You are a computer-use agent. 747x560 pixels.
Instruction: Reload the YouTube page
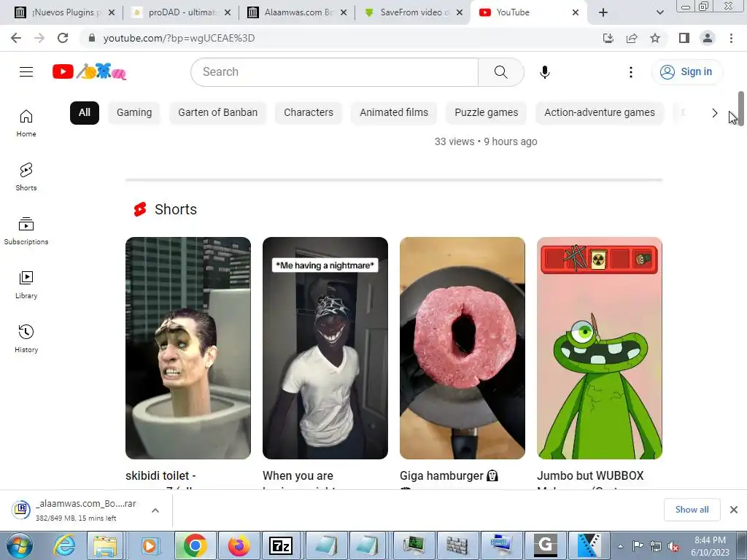(63, 38)
